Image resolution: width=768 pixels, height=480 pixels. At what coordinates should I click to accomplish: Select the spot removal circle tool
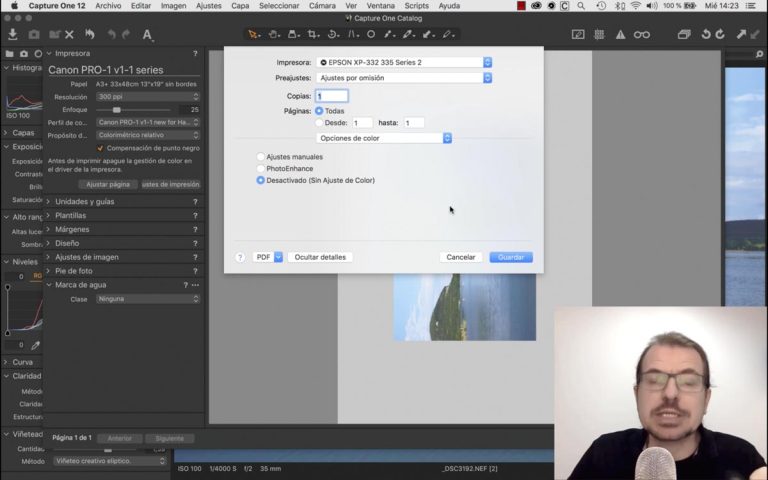(x=371, y=34)
